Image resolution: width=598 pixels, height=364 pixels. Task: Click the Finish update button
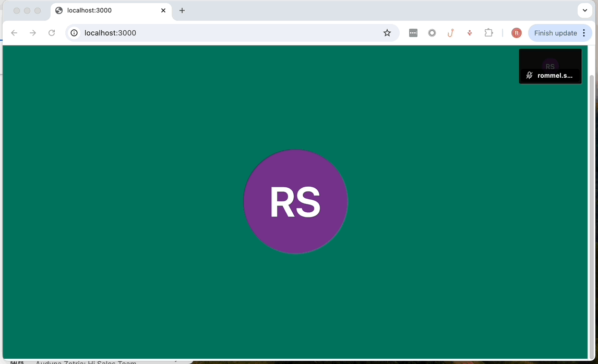coord(555,33)
